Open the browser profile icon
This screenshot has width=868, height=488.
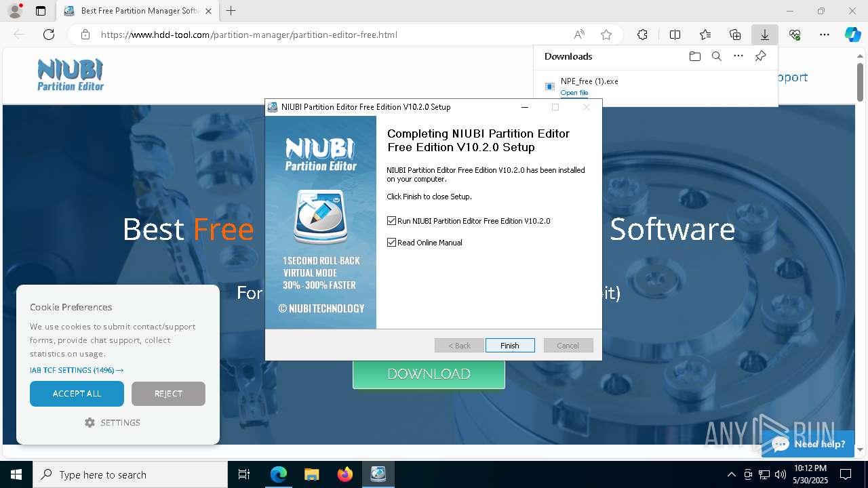point(14,11)
